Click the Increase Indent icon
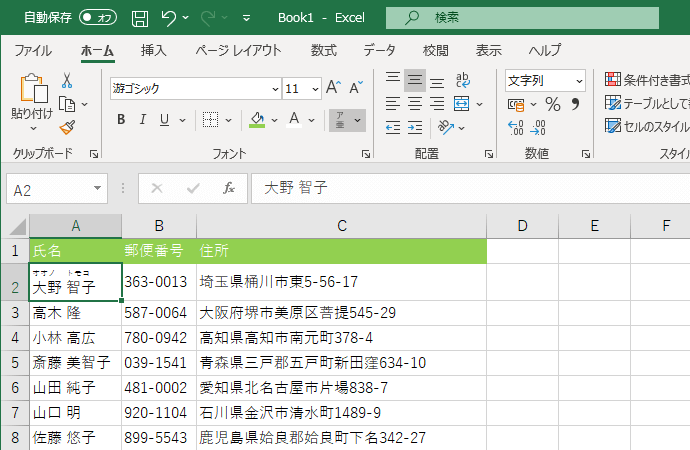Viewport: 690px width, 450px height. [x=415, y=128]
